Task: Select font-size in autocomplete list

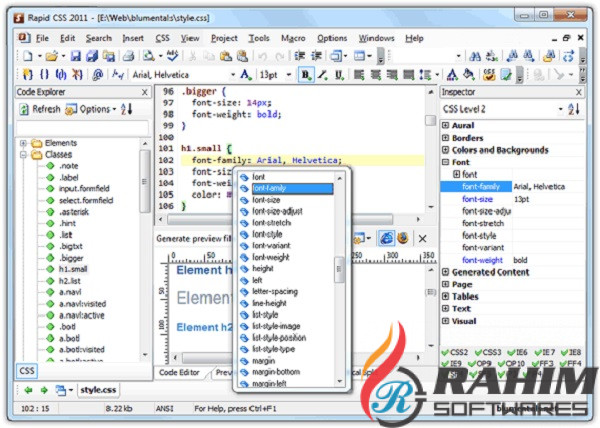Action: tap(266, 200)
